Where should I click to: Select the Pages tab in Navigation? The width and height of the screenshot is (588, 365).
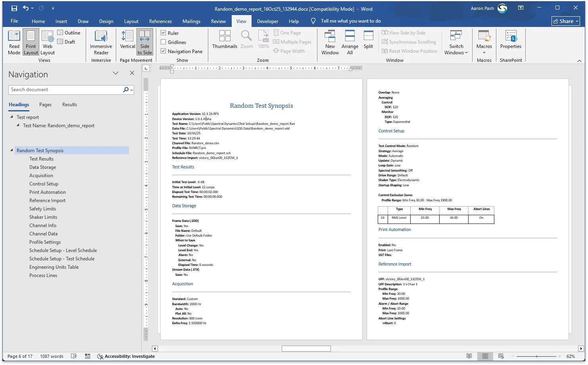click(x=45, y=104)
